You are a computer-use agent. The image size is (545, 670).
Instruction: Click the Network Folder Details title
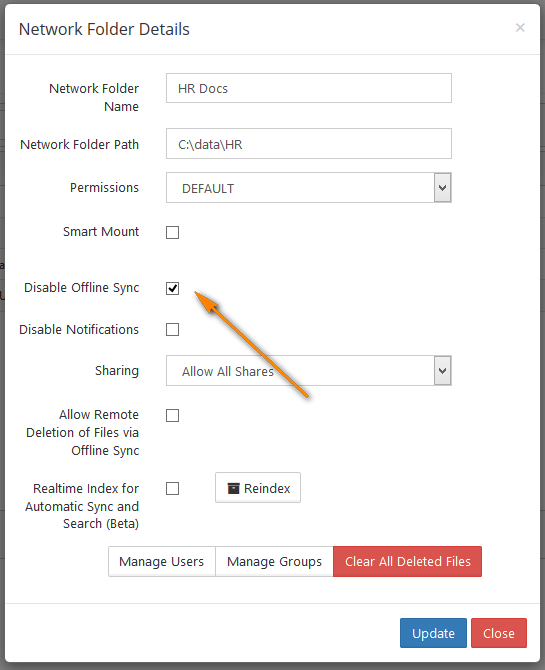point(104,29)
